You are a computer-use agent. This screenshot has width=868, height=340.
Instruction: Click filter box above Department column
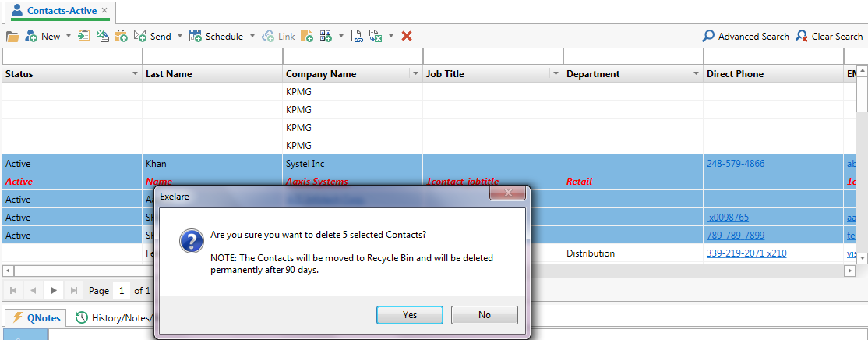coord(633,56)
